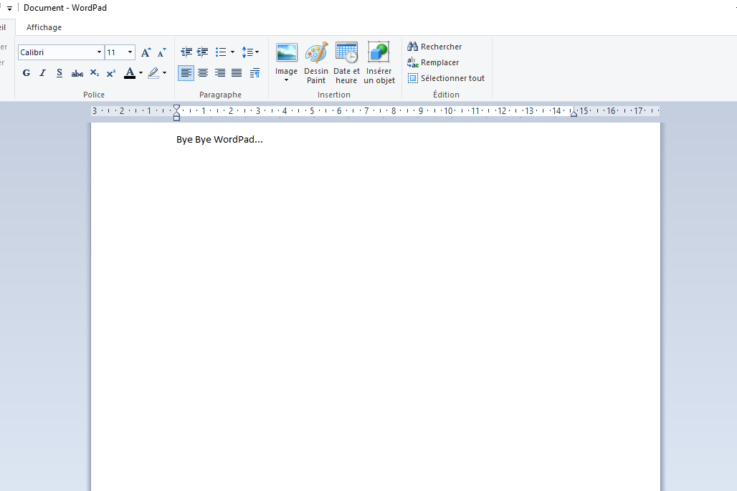This screenshot has height=491, width=737.
Task: Expand the bullet list style dropdown
Action: 232,52
